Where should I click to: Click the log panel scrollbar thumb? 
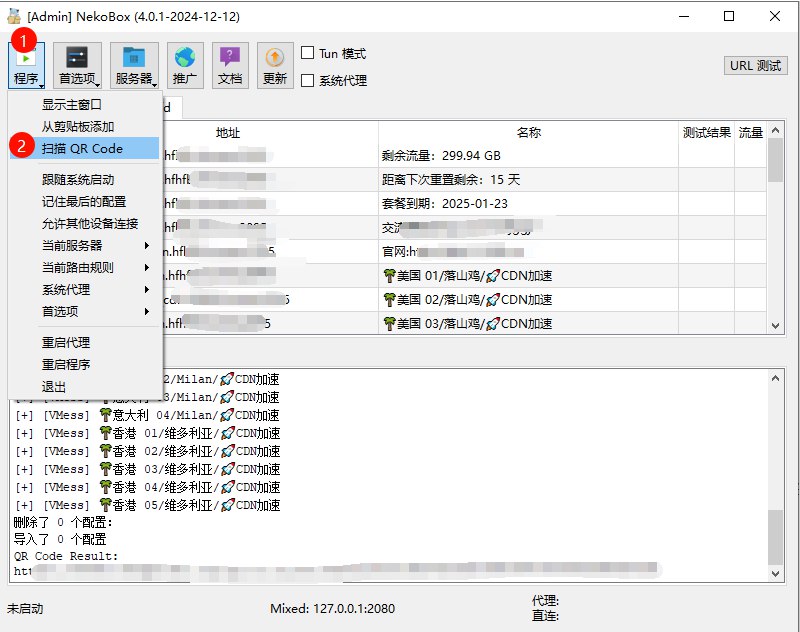pos(776,538)
